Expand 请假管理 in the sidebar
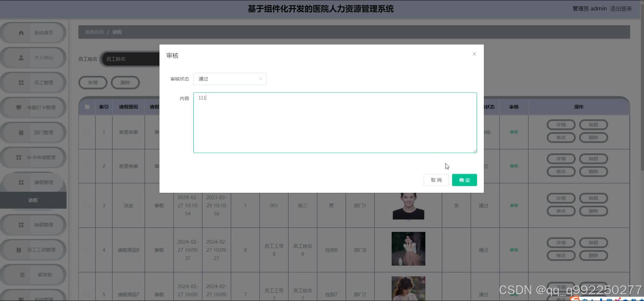This screenshot has height=301, width=644. [x=33, y=183]
